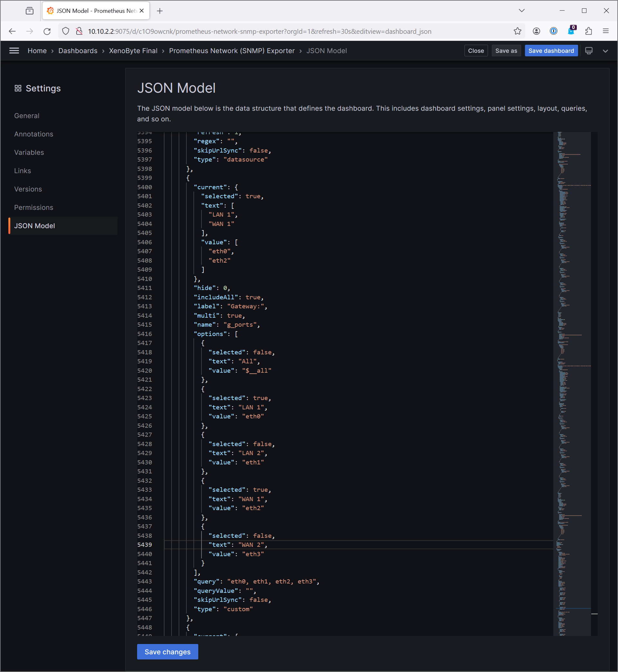
Task: Expand chevron next to TV icon
Action: tap(605, 51)
